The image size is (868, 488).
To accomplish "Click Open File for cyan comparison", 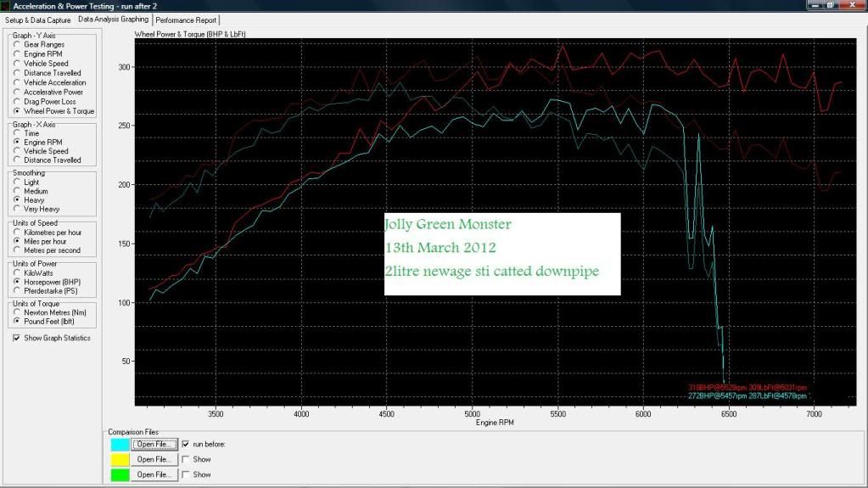I will point(154,444).
